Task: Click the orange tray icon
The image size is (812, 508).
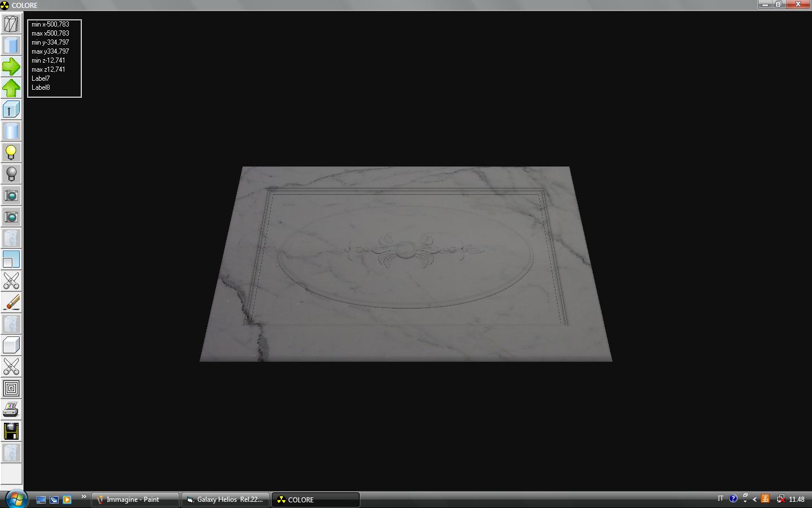Action: pos(765,499)
